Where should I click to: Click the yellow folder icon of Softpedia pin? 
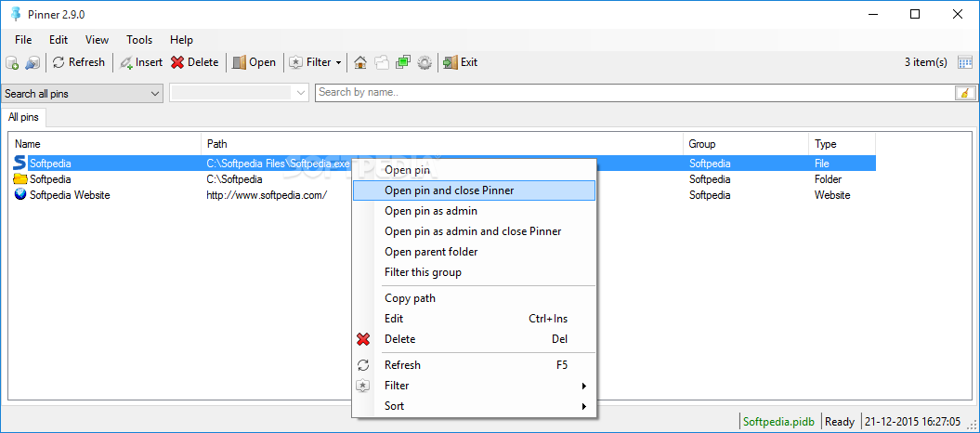point(20,179)
